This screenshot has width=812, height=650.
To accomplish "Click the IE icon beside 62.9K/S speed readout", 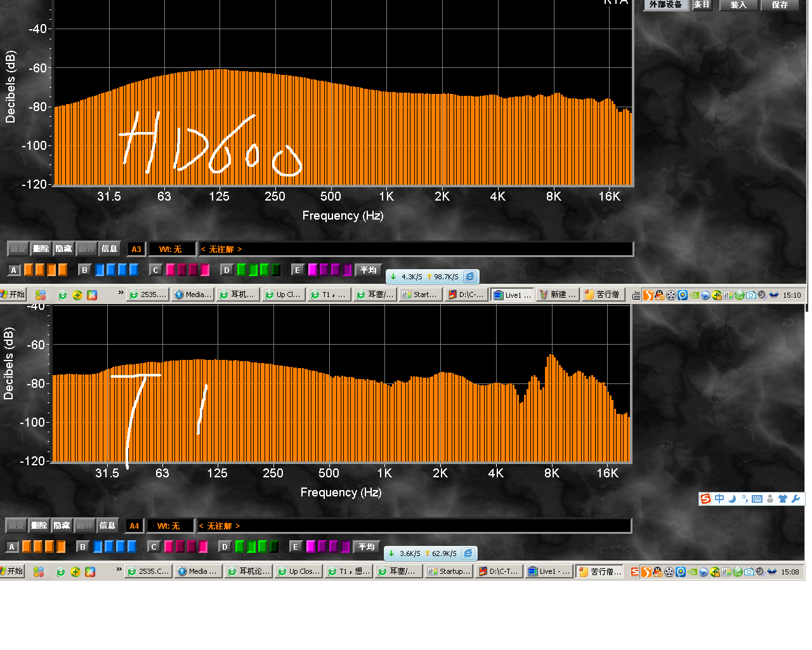I will (x=468, y=554).
